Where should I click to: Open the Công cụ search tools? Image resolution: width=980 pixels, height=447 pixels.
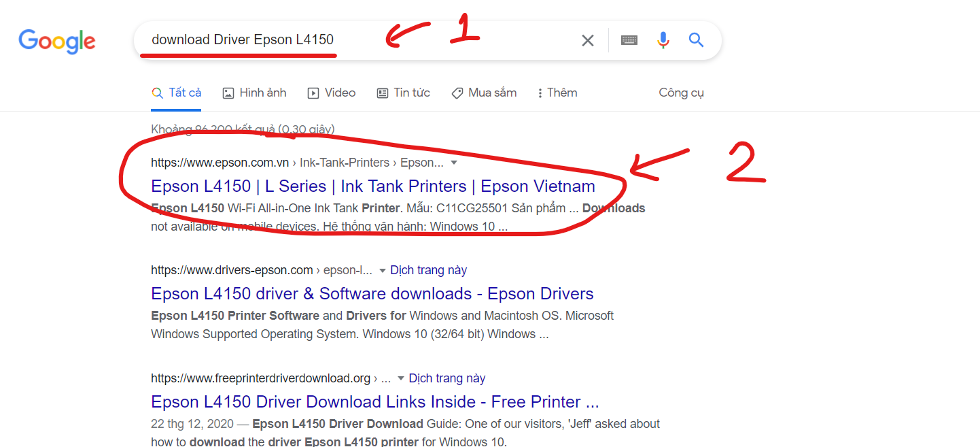point(681,93)
